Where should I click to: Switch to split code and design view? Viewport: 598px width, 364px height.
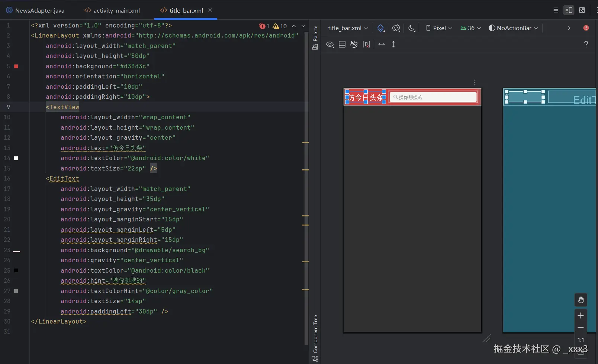[x=569, y=10]
